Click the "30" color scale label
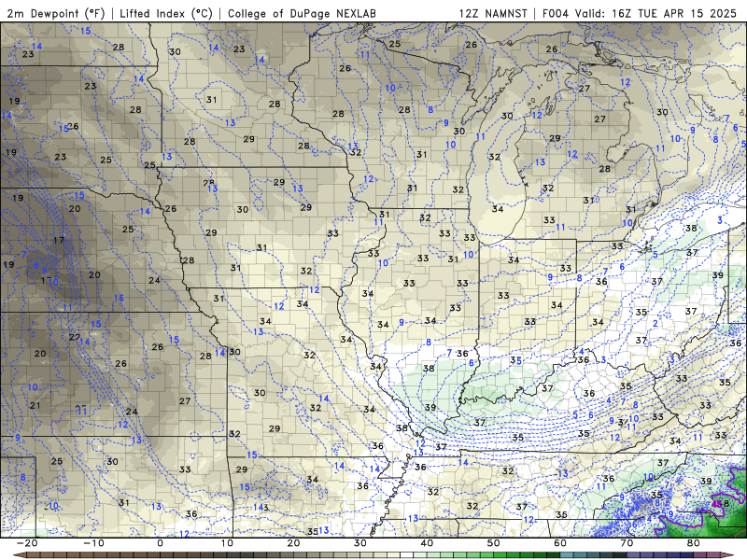747x560 pixels. pyautogui.click(x=360, y=543)
